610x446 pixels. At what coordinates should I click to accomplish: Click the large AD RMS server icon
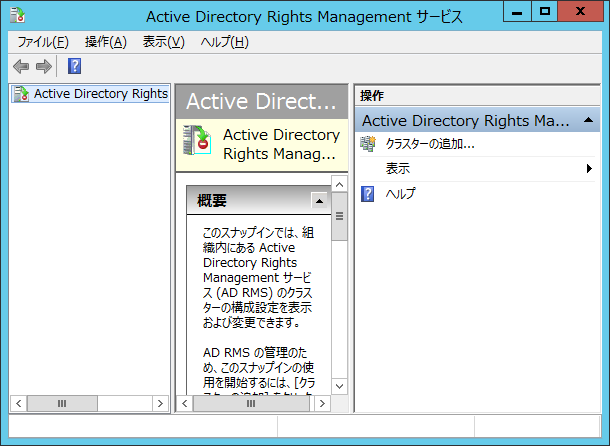tap(197, 140)
